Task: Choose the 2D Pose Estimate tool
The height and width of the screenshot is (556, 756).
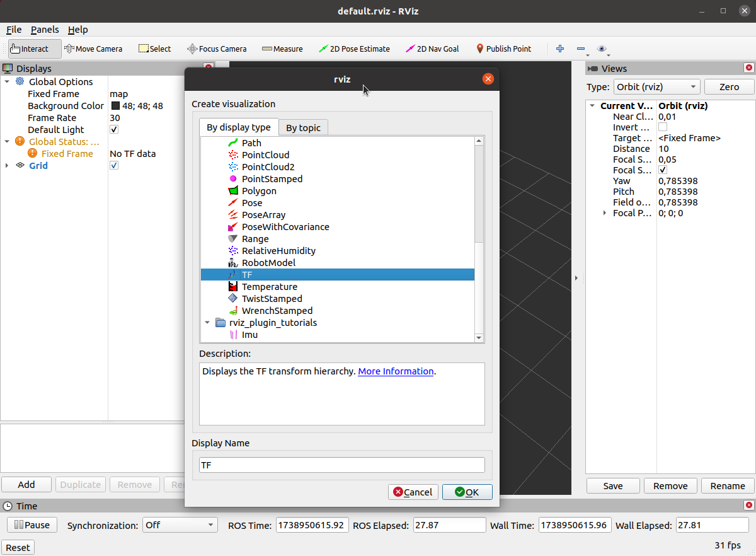Action: coord(354,49)
